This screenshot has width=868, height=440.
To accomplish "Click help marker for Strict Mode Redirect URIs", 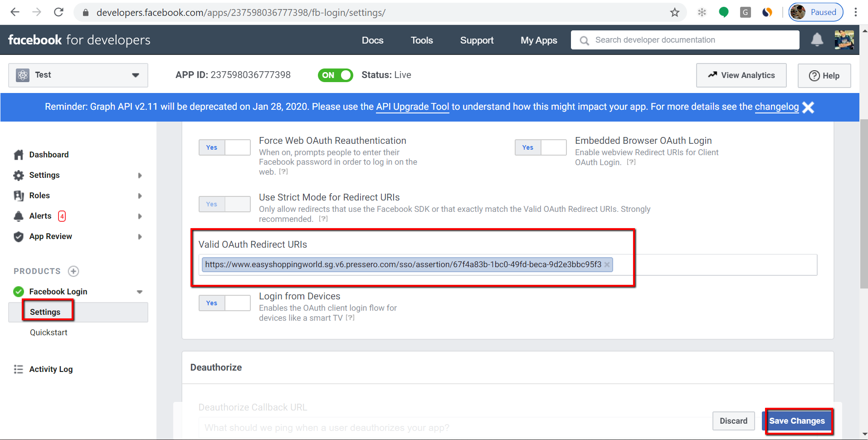I will [323, 219].
